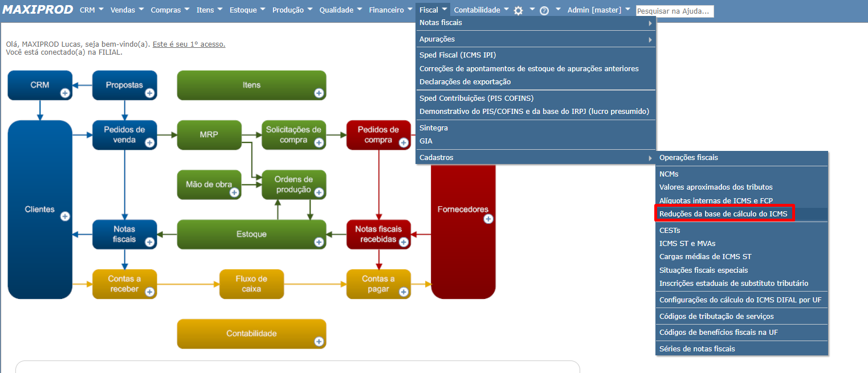Click the plus icon on Pedidos de venda
Image resolution: width=868 pixels, height=373 pixels.
tap(149, 142)
